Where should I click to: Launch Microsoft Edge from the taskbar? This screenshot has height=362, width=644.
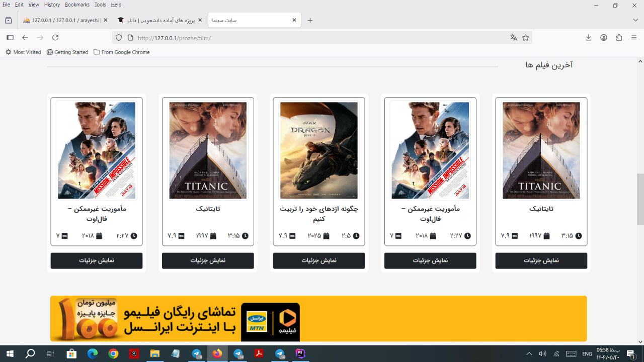click(x=92, y=354)
